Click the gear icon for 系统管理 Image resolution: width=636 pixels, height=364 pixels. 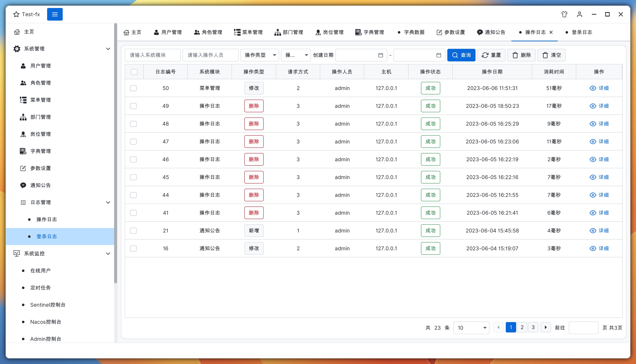pyautogui.click(x=17, y=49)
